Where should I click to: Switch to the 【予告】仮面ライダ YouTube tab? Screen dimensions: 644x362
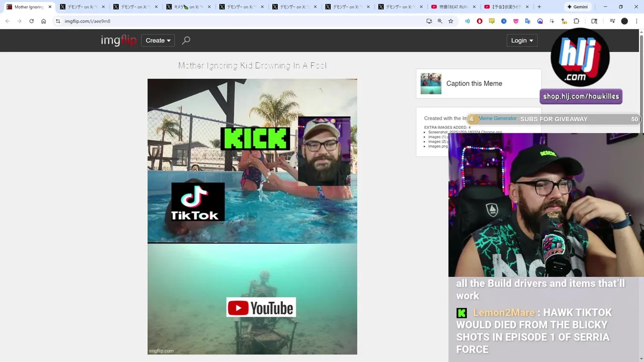point(506,7)
